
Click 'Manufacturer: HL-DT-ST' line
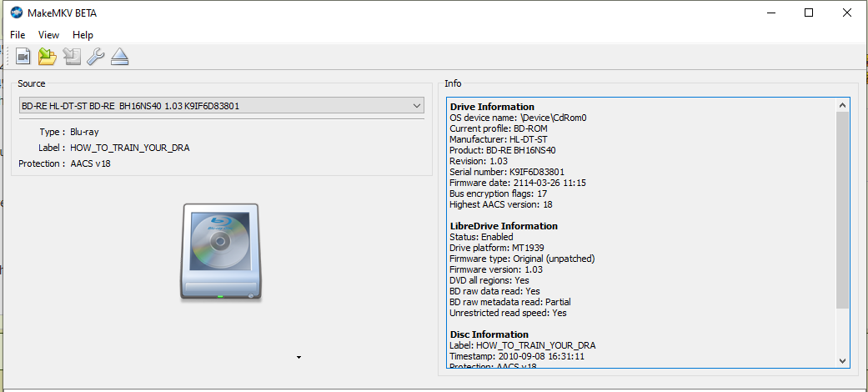(499, 139)
